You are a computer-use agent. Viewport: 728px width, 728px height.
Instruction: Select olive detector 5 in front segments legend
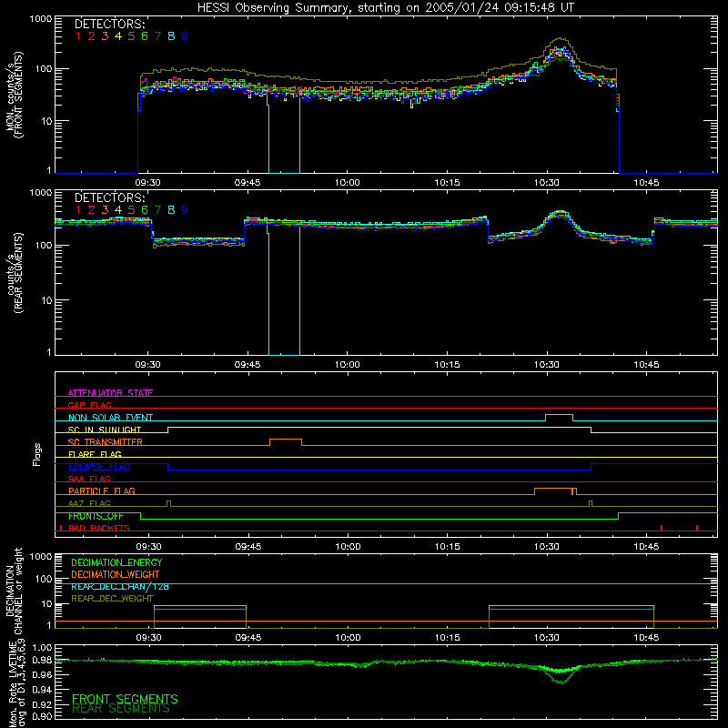click(131, 36)
